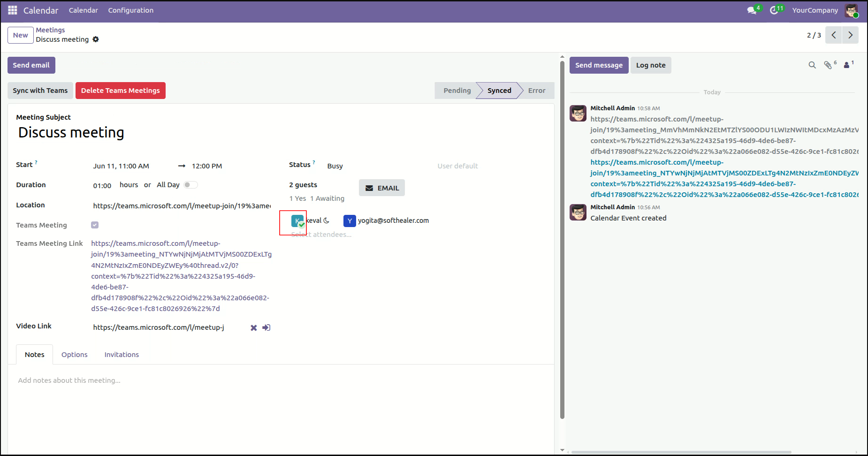Image resolution: width=868 pixels, height=456 pixels.
Task: Click the chatter horizontal scrollbar
Action: [681, 452]
